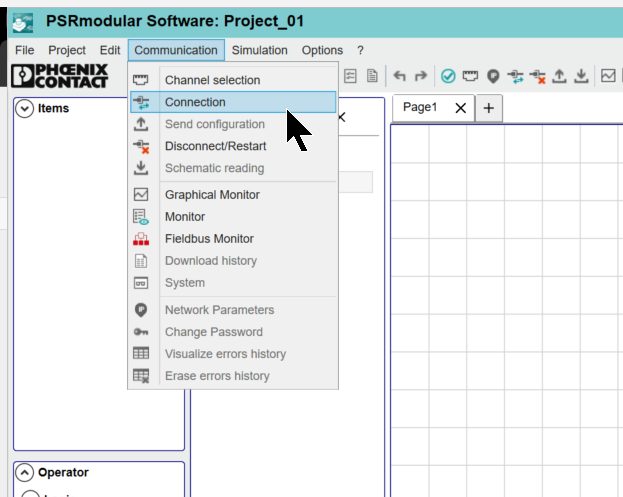Image resolution: width=623 pixels, height=497 pixels.
Task: Click the Download history document menu icon
Action: pos(141,261)
